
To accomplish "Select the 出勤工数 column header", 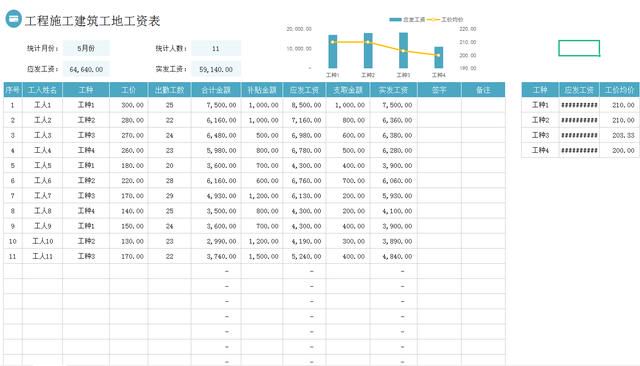I will click(169, 90).
